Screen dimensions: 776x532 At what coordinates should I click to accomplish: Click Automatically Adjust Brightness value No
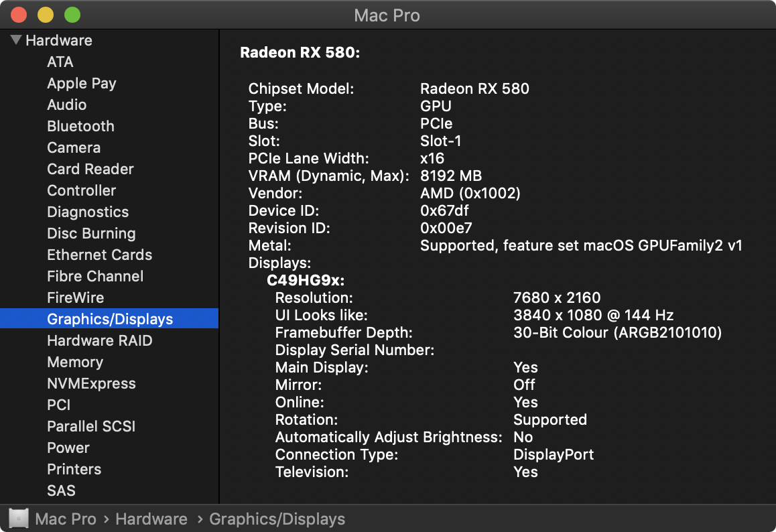[x=523, y=437]
